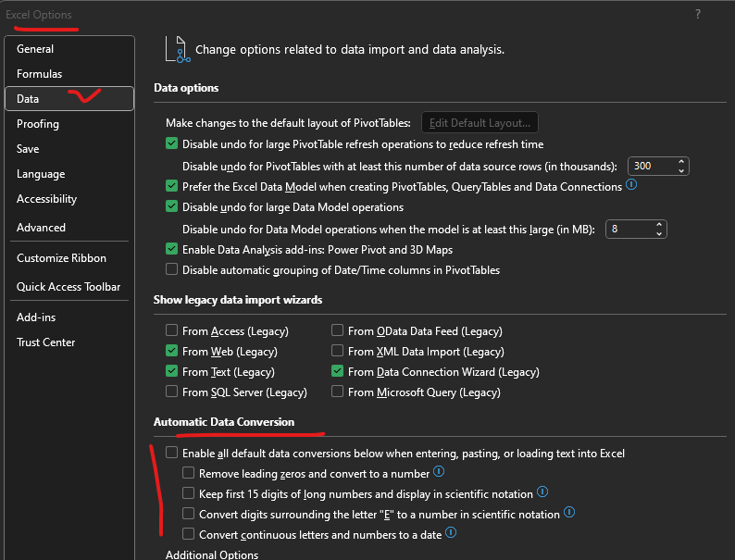Screen dimensions: 735x560
Task: Go to Trust Center settings
Action: 46,342
